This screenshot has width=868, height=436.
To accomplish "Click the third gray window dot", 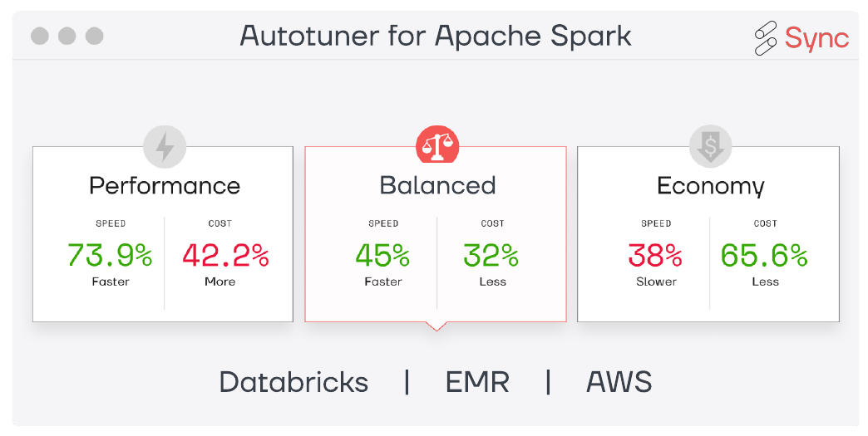I will click(94, 36).
